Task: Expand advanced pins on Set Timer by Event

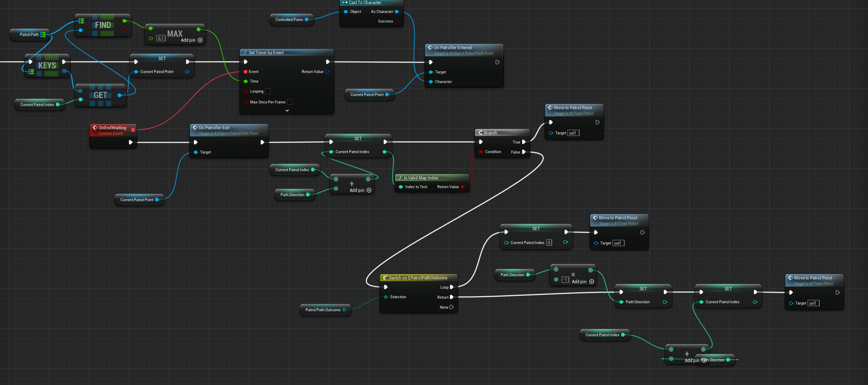Action: (x=287, y=111)
